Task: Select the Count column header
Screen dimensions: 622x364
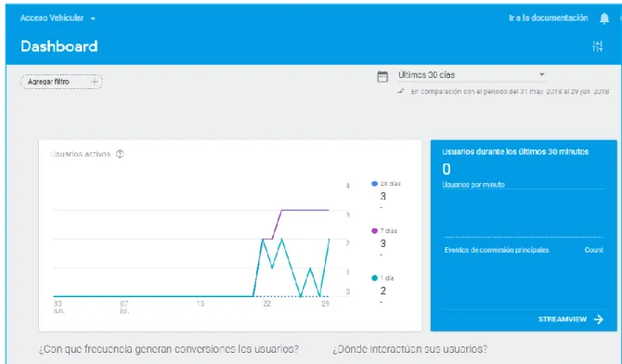Action: (593, 250)
